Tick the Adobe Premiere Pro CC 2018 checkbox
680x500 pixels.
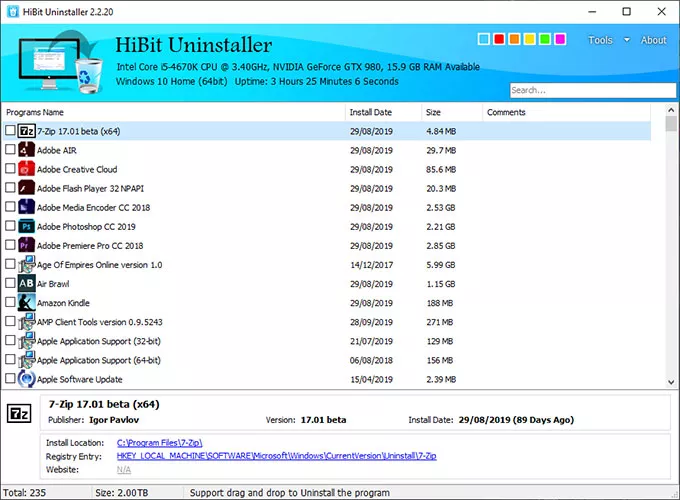pos(10,245)
